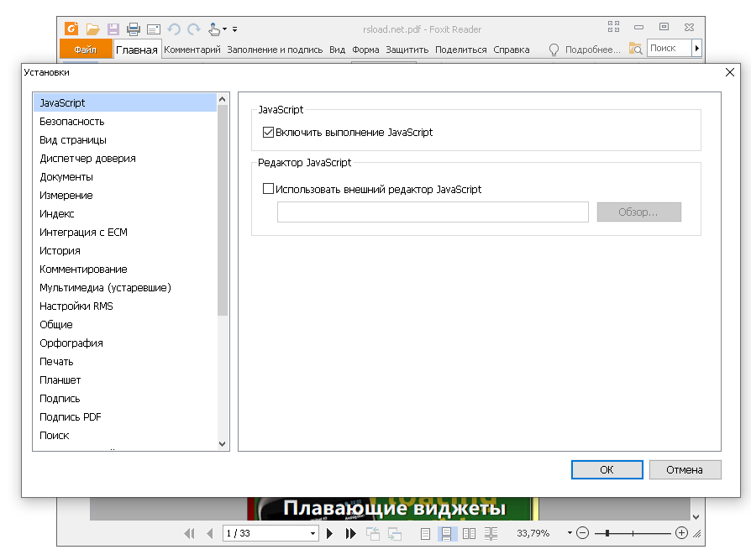Select Индекс category
The width and height of the screenshot is (751, 560).
coord(125,213)
